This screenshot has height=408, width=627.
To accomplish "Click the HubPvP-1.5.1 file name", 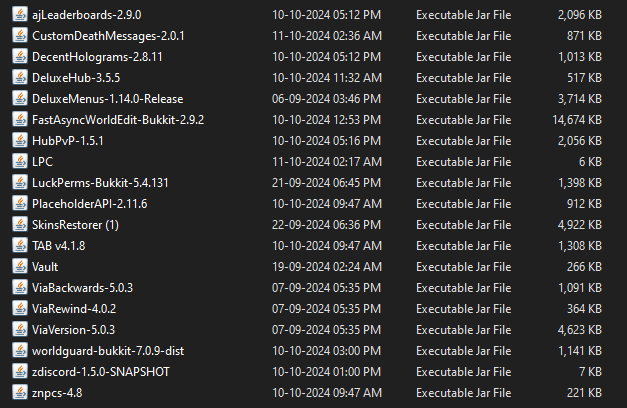I will (x=69, y=141).
